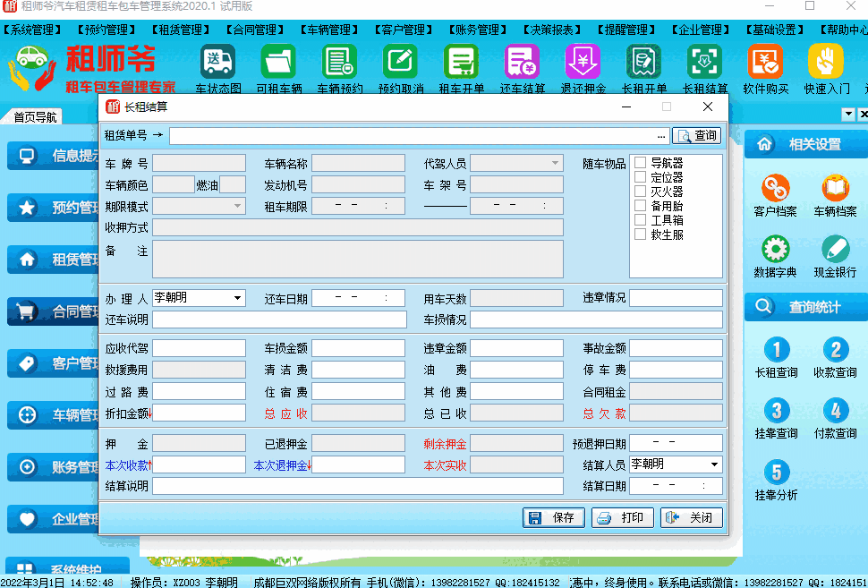
Task: Click the 保存 button
Action: click(553, 518)
